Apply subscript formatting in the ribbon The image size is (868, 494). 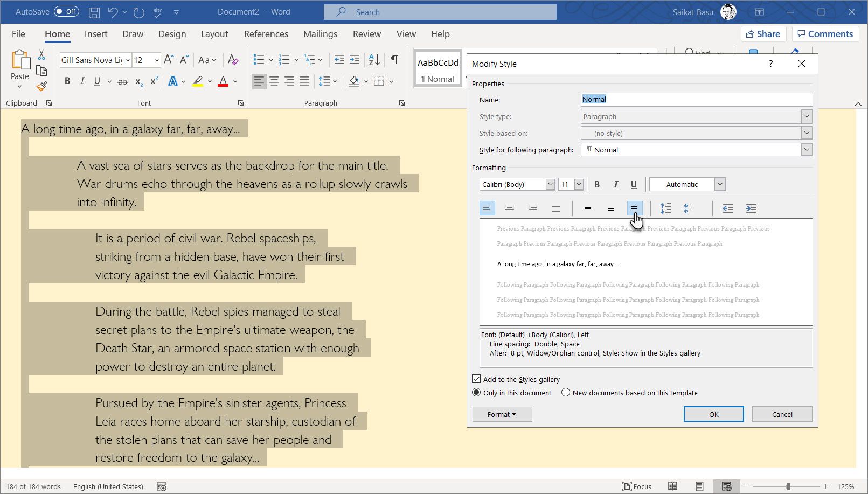[138, 81]
